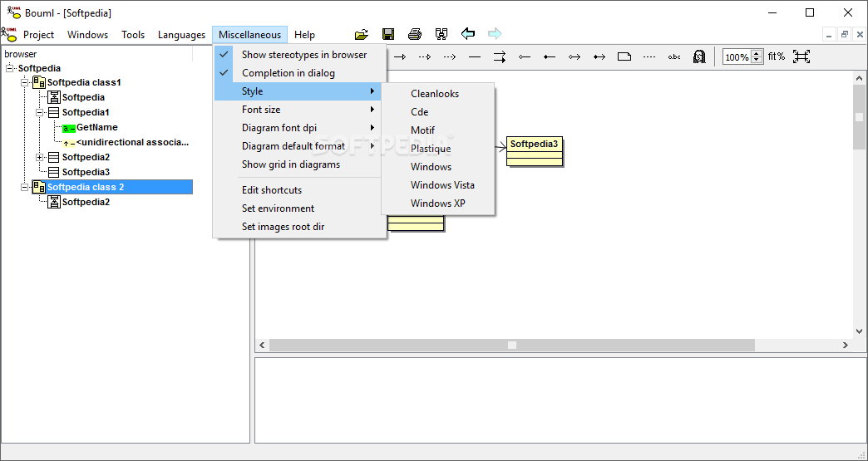The width and height of the screenshot is (868, 461).
Task: Click the fit% button
Action: tap(776, 56)
